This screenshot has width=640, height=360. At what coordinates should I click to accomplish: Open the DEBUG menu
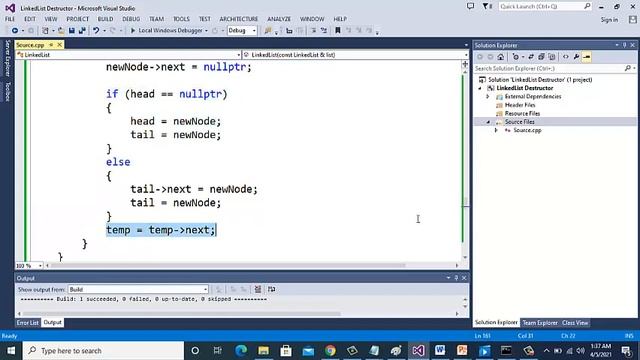[131, 19]
